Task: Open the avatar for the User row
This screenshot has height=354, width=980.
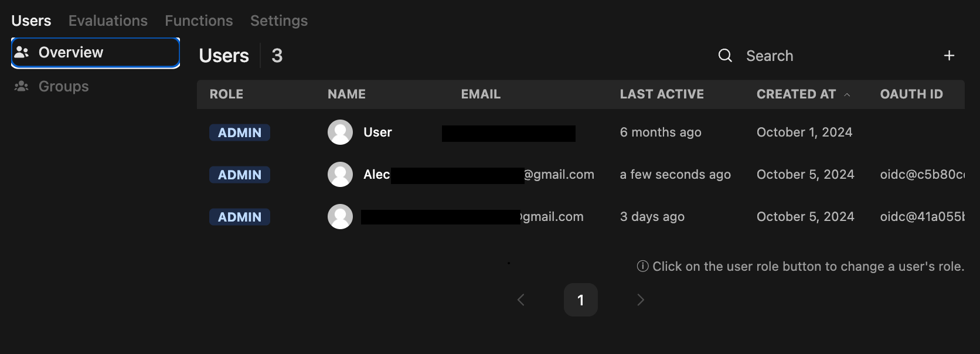Action: pyautogui.click(x=340, y=132)
